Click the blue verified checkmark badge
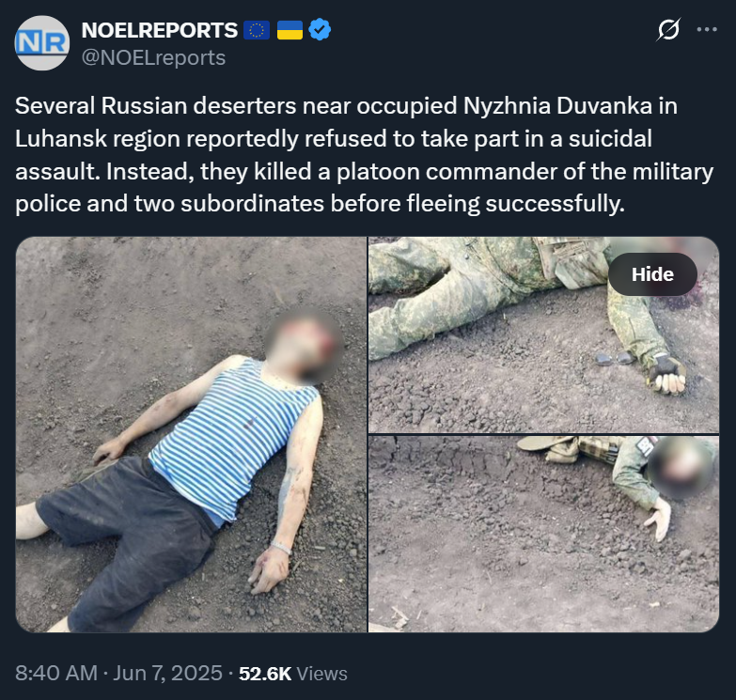The width and height of the screenshot is (736, 700). point(320,29)
